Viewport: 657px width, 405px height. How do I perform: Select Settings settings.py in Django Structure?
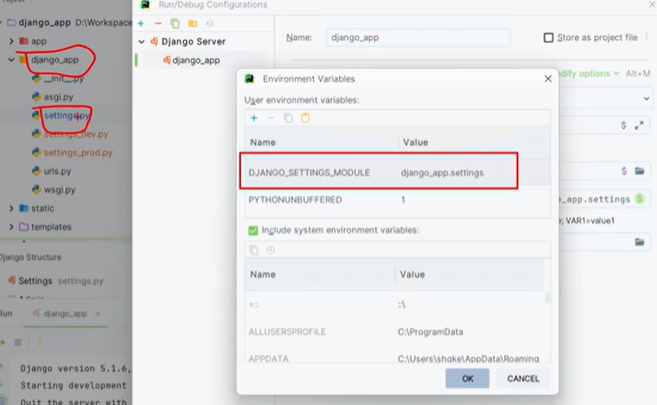click(x=56, y=281)
